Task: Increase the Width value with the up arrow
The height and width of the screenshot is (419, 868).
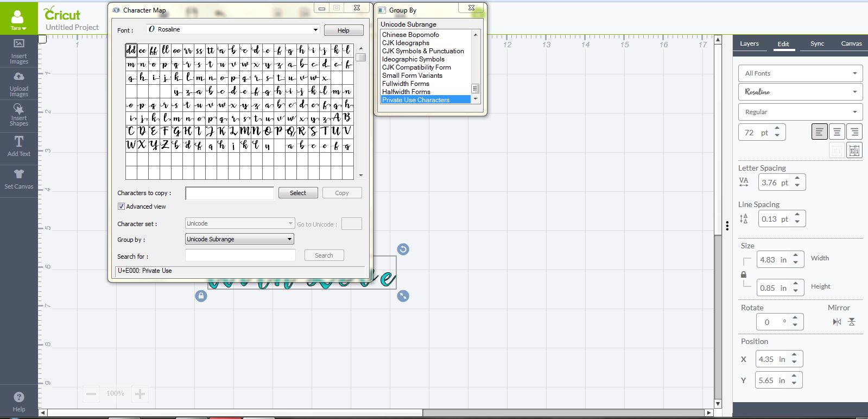Action: coord(796,256)
